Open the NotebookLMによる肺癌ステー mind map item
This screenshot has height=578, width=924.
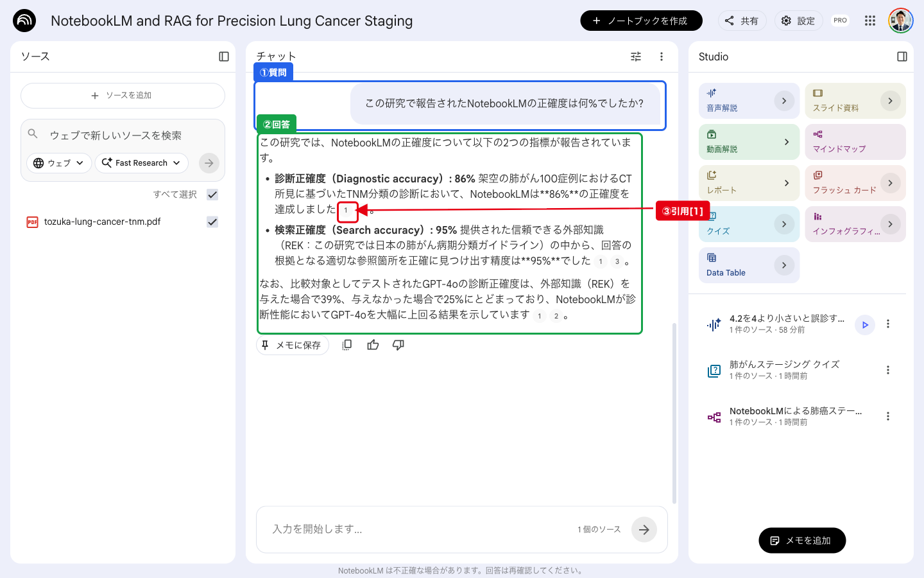(x=796, y=416)
